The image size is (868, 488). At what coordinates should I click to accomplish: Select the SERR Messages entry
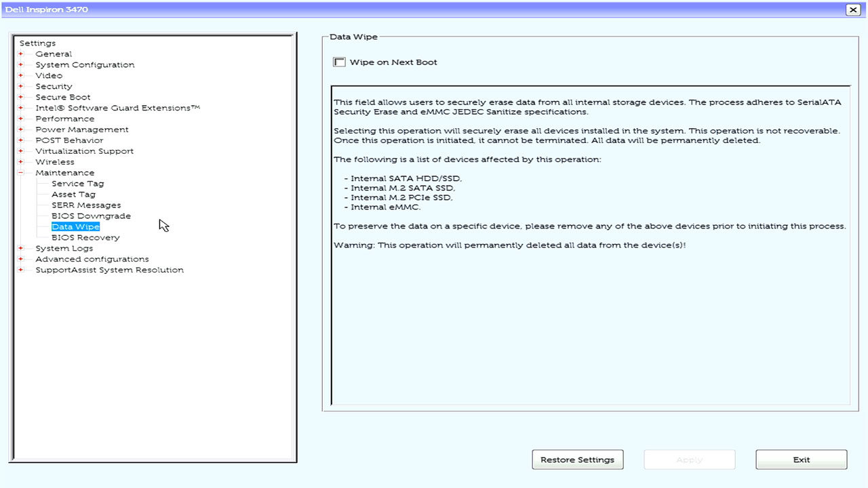click(x=86, y=205)
